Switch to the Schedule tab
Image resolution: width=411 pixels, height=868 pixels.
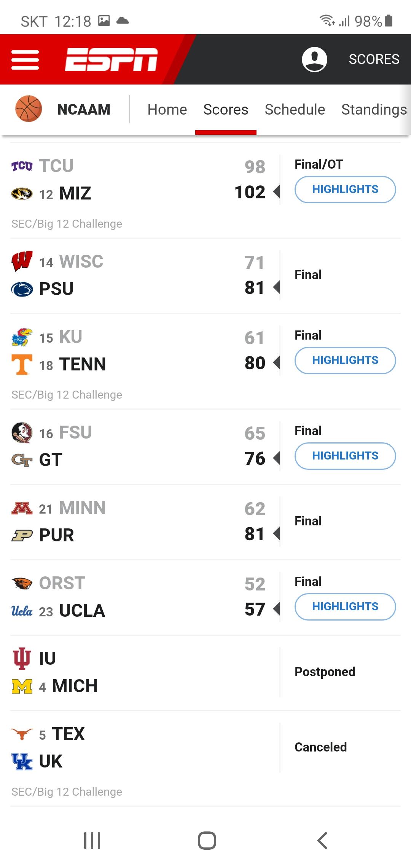(x=295, y=110)
